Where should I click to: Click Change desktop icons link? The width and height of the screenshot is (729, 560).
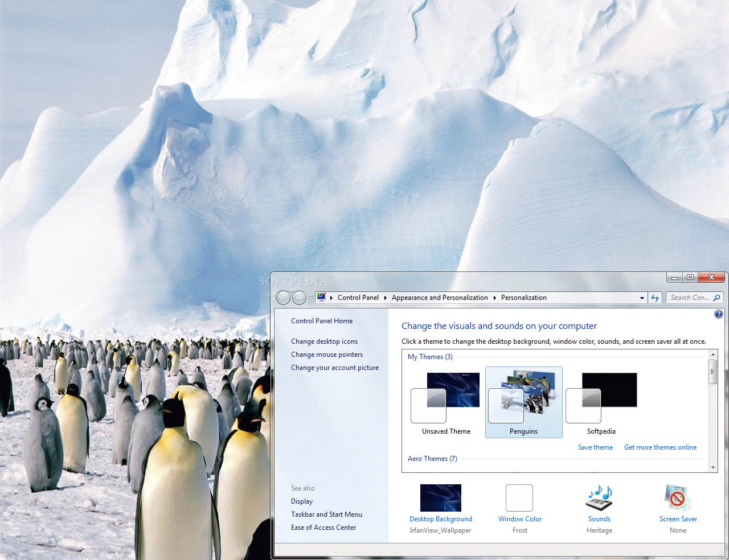(325, 341)
